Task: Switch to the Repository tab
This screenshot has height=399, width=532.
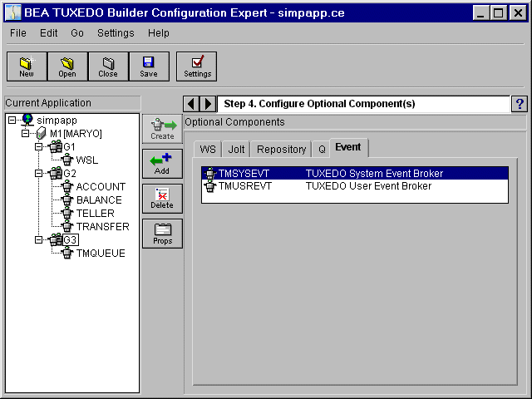Action: (281, 150)
